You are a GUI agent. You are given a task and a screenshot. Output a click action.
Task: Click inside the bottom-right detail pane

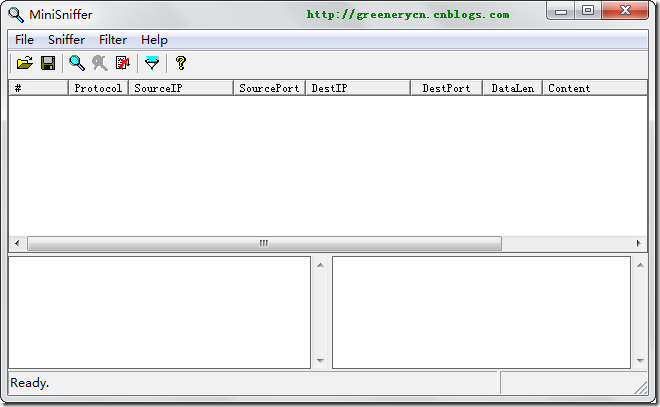[481, 312]
